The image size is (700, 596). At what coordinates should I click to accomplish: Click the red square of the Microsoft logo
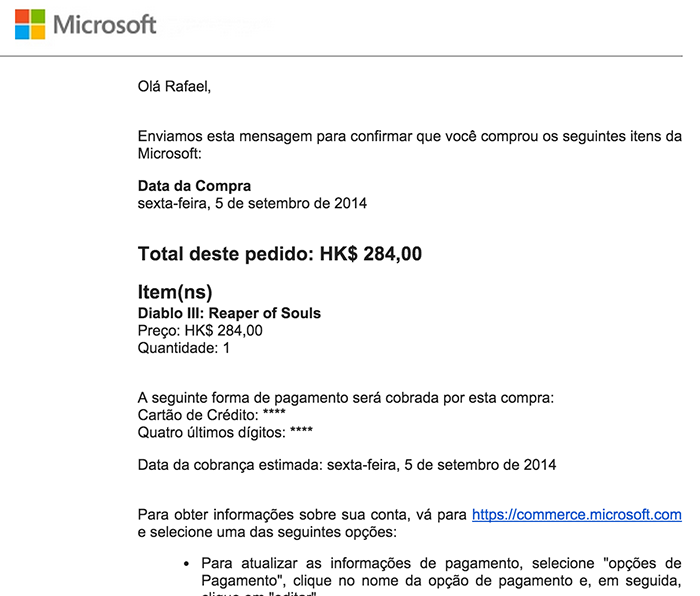click(x=22, y=16)
